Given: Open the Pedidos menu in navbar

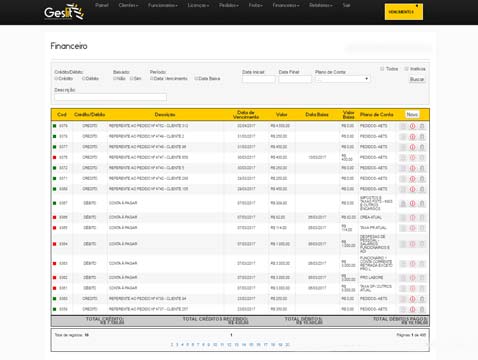Looking at the screenshot, I should click(x=229, y=5).
